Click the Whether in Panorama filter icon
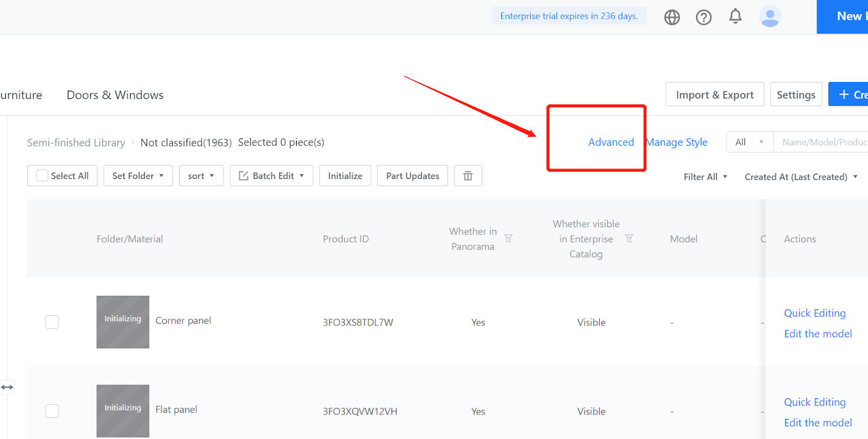This screenshot has height=439, width=868. [x=508, y=239]
